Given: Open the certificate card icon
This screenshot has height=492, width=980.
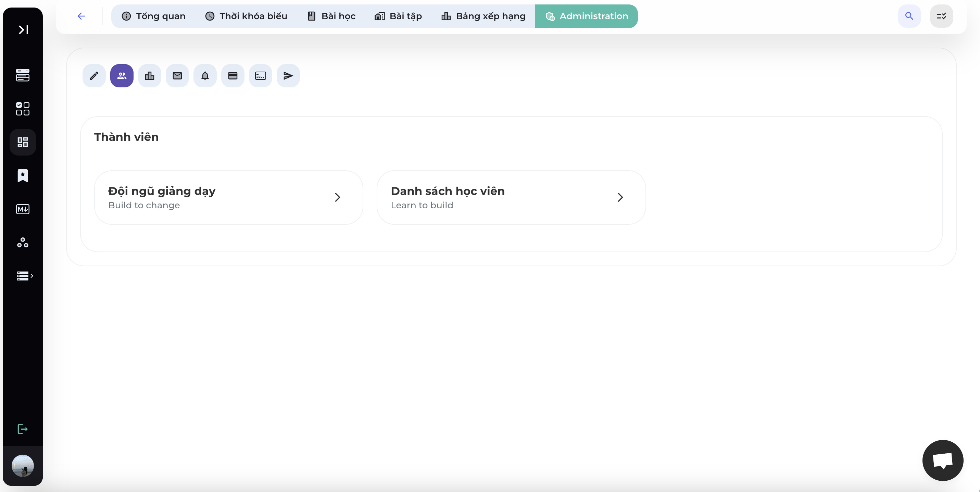Looking at the screenshot, I should (261, 76).
